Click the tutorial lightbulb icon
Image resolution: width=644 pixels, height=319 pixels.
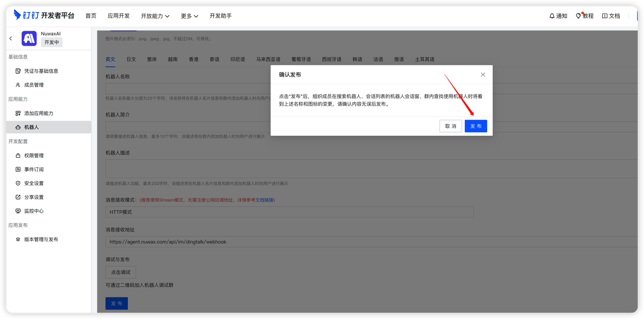point(579,16)
